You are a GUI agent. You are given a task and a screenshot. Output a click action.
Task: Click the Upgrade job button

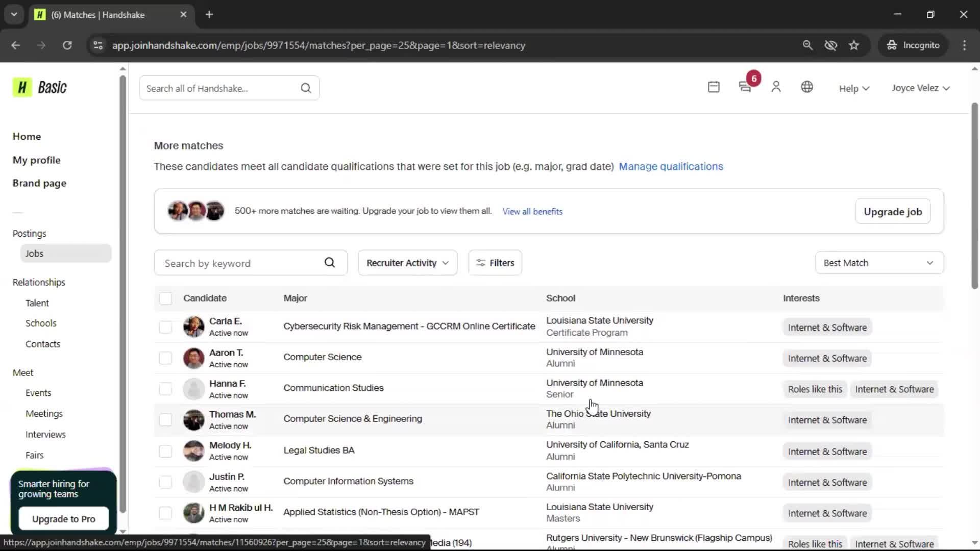coord(893,212)
